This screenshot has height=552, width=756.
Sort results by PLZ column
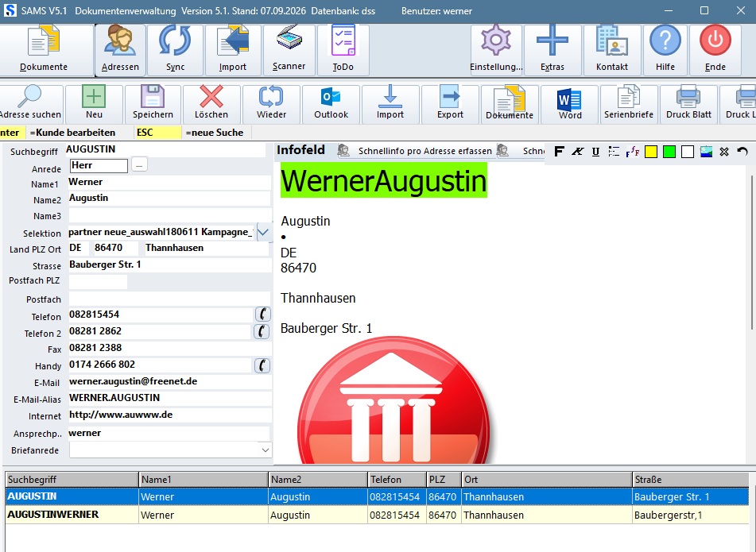click(444, 479)
